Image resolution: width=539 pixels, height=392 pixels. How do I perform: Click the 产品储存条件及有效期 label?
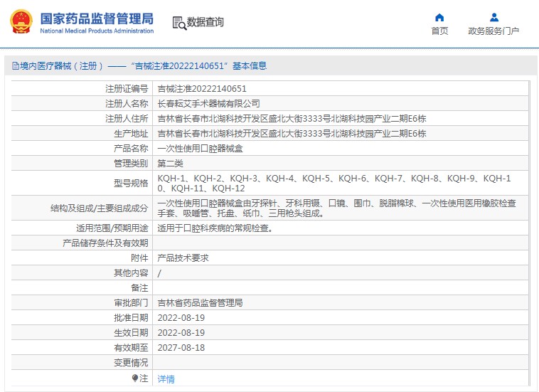click(105, 243)
